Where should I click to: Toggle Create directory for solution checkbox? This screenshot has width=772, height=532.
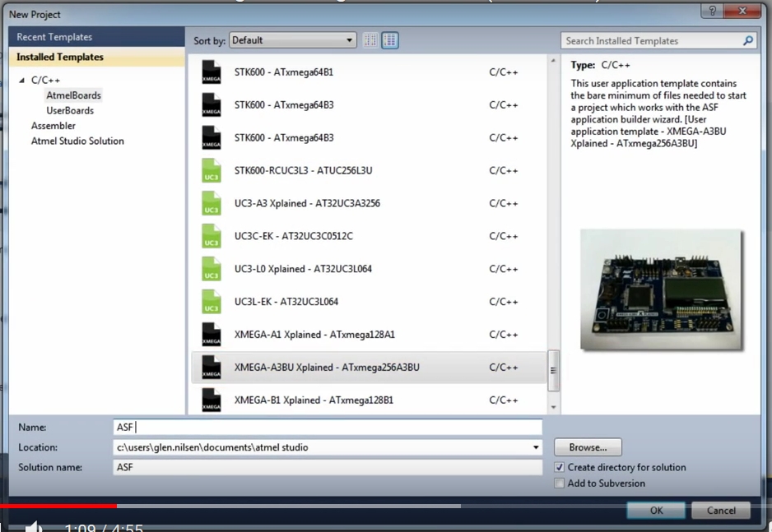coord(559,467)
